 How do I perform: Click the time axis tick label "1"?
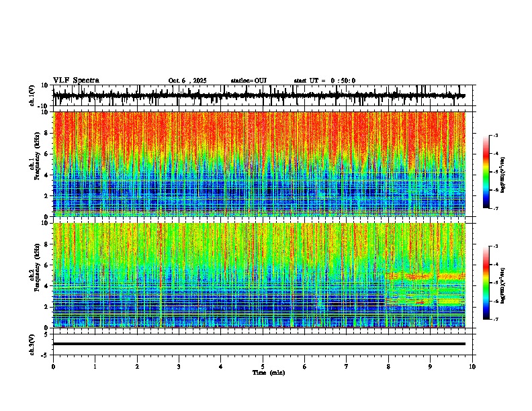95,367
